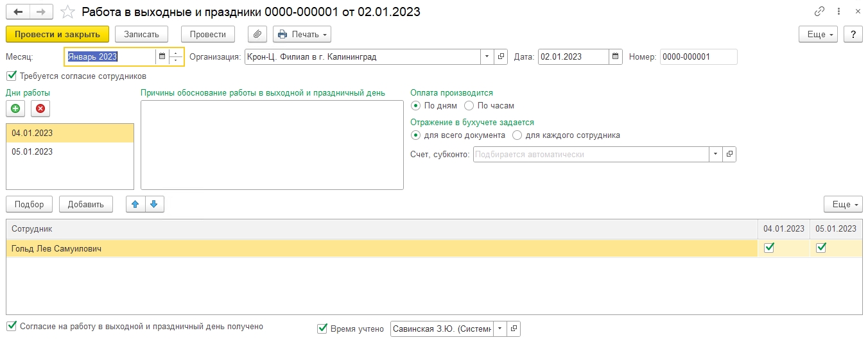Go back with the left arrow button
Image resolution: width=868 pixels, height=342 pixels.
pos(18,12)
